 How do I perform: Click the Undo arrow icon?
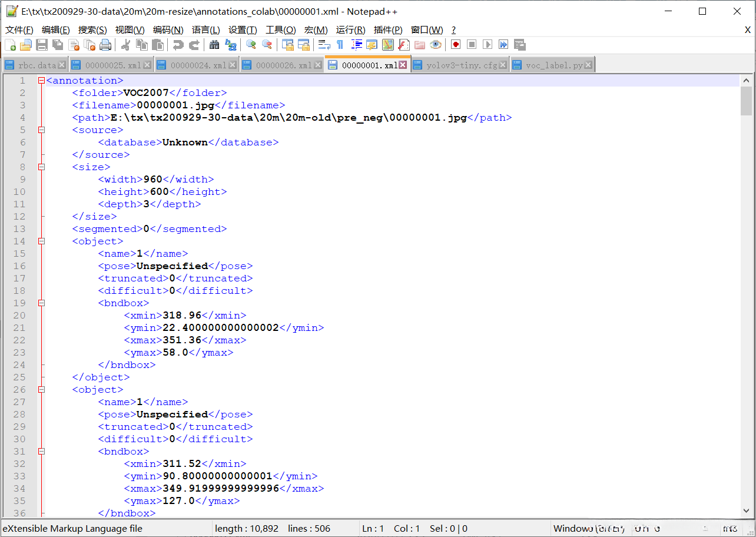click(x=178, y=45)
